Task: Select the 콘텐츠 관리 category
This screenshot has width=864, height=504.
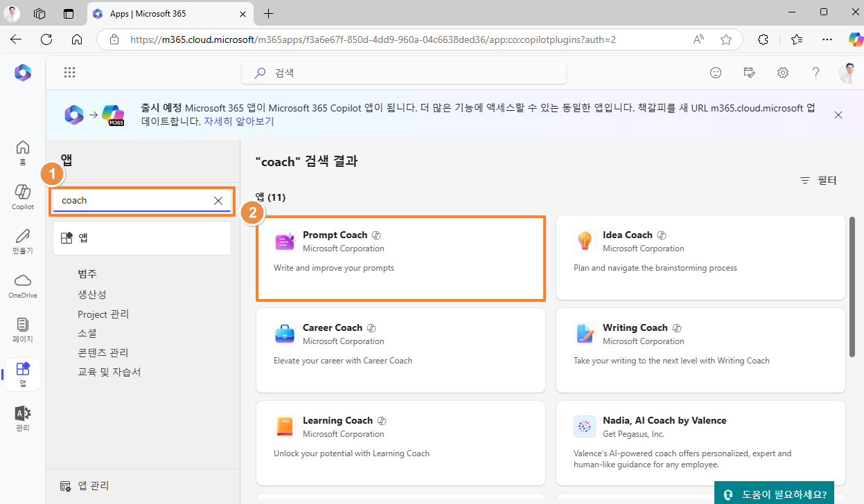Action: pyautogui.click(x=103, y=352)
